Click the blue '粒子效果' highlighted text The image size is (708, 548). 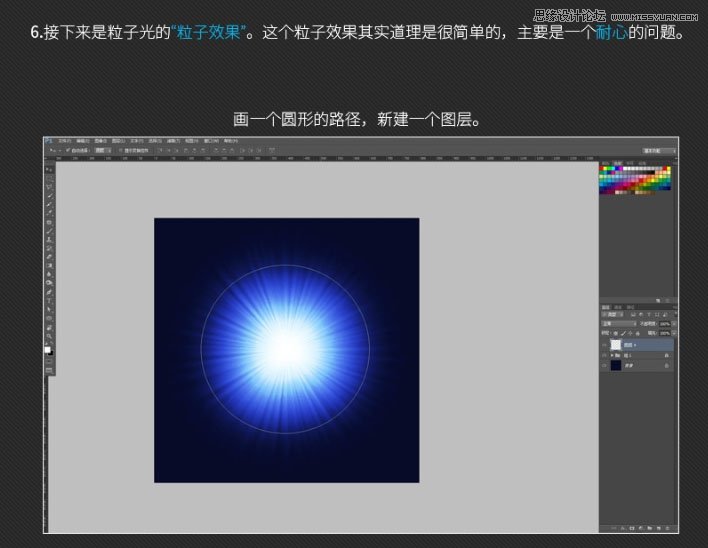(208, 33)
